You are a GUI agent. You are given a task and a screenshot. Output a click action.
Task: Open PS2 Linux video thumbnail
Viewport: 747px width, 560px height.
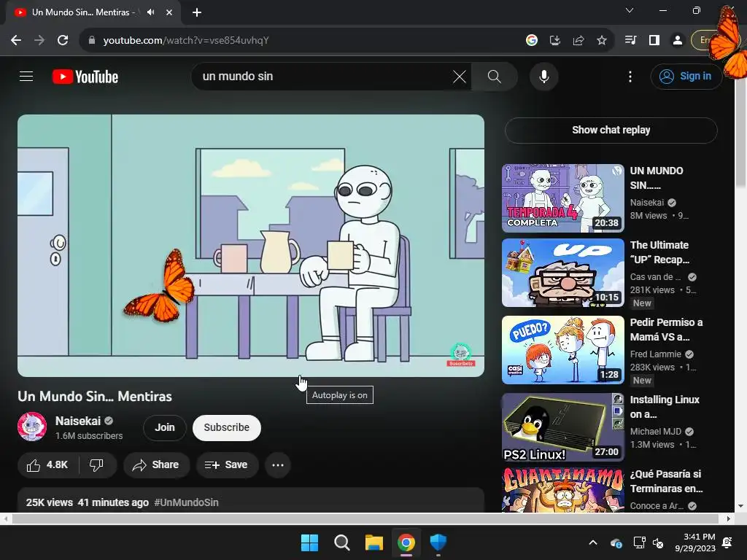click(x=562, y=427)
